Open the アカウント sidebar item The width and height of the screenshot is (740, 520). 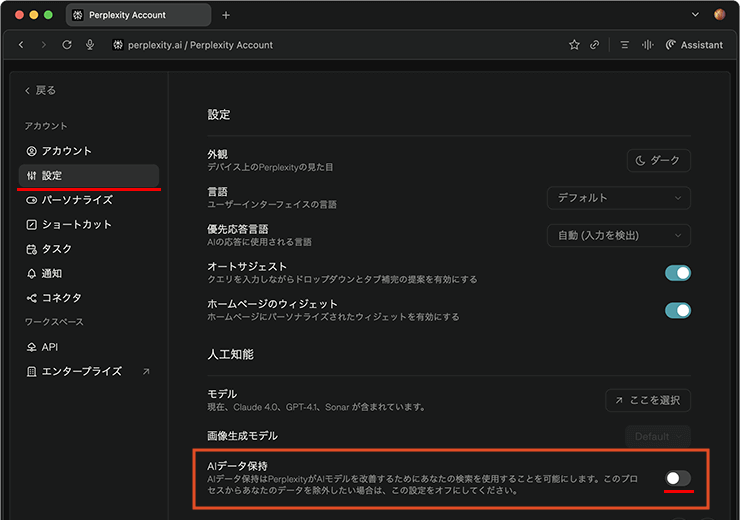tap(89, 151)
